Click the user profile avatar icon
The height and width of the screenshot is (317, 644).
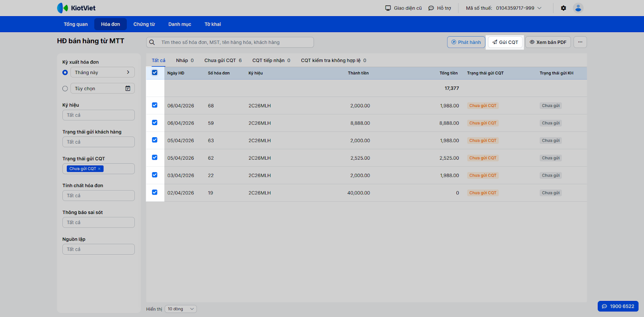(x=578, y=8)
